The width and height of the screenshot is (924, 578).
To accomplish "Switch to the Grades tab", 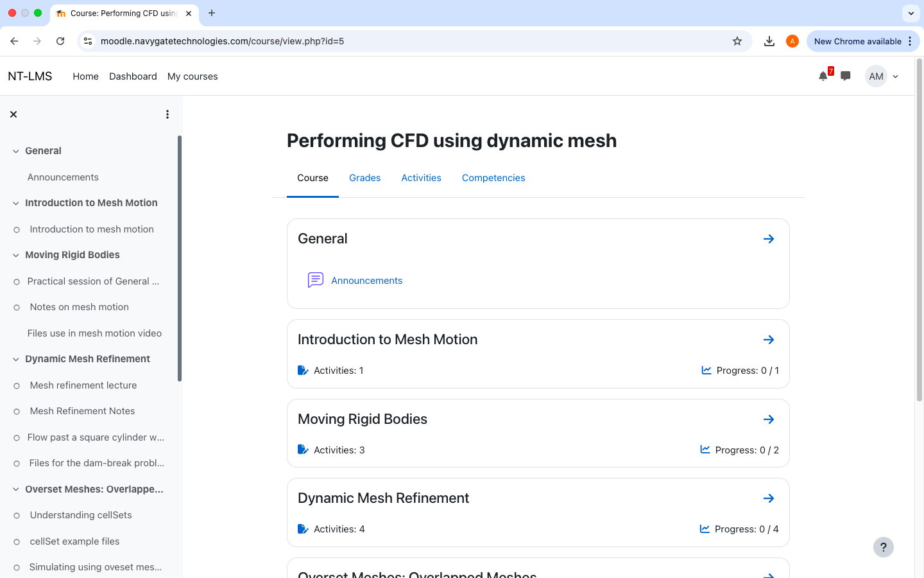I will (364, 178).
